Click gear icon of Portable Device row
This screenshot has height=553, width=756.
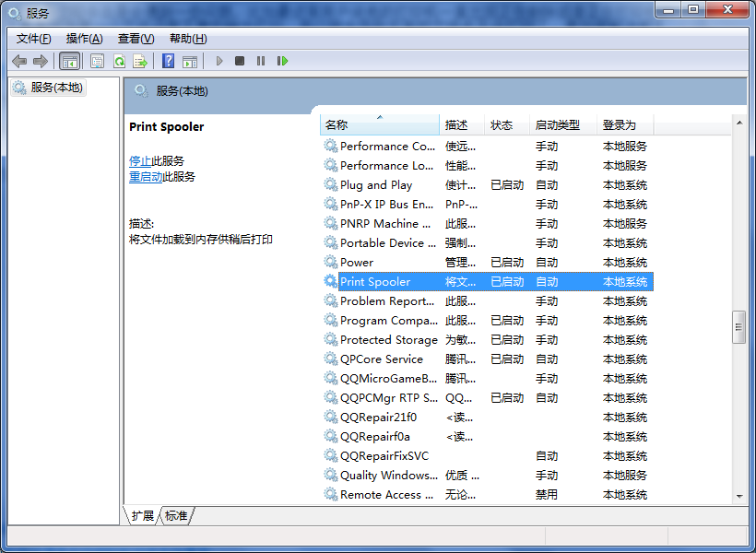330,242
